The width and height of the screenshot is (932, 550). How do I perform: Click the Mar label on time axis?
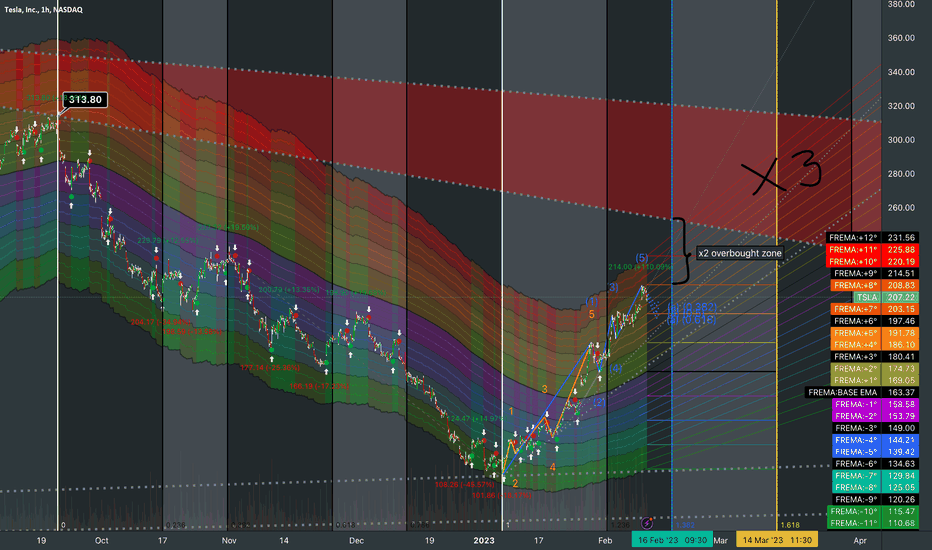point(720,540)
